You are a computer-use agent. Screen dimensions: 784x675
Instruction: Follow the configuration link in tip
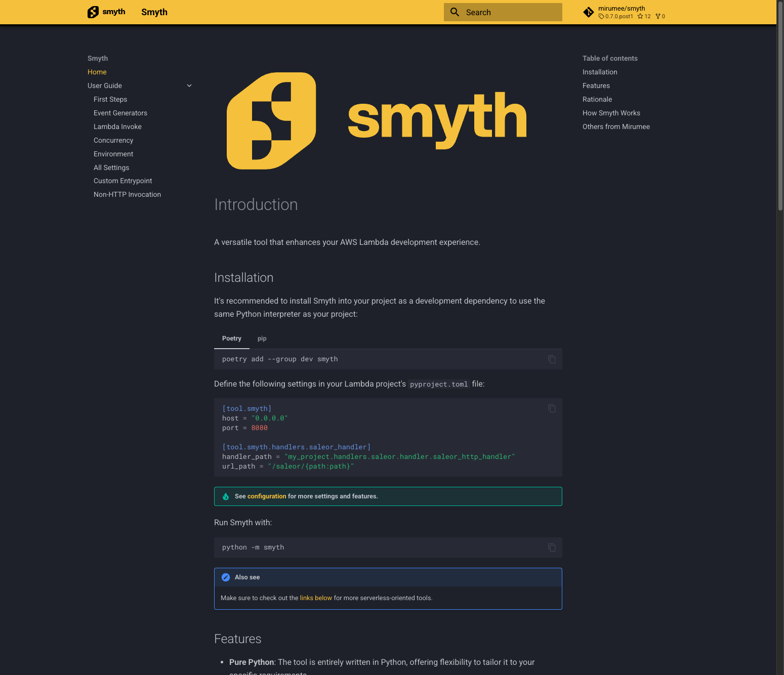click(x=267, y=496)
